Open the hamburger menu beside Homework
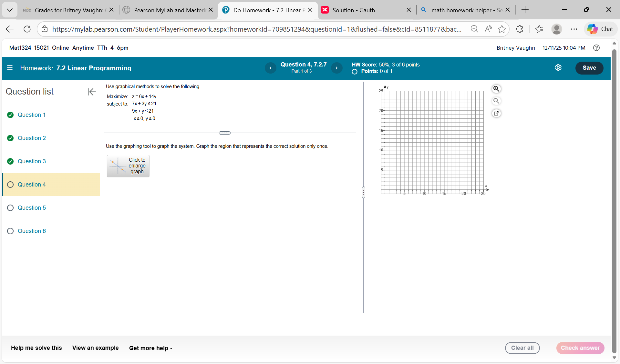 [10, 68]
